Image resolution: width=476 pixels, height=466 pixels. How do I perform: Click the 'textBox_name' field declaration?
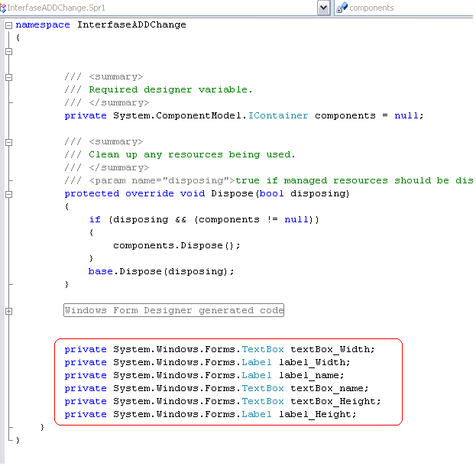216,389
